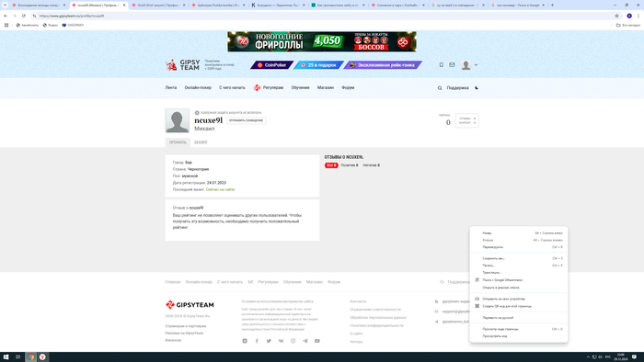Open 'Поддержка' link in top navigation
Image resolution: width=644 pixels, height=362 pixels.
[457, 87]
